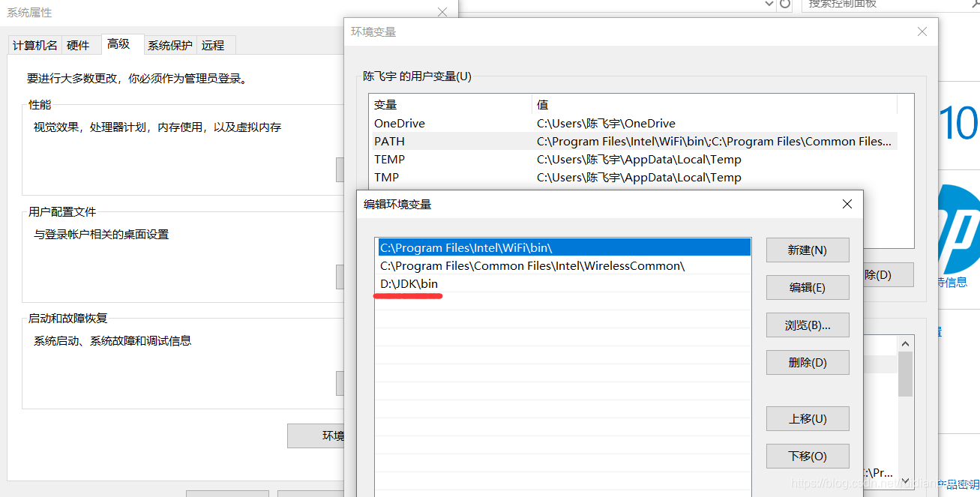Click the 编辑(E) button
The width and height of the screenshot is (980, 497).
click(x=808, y=288)
